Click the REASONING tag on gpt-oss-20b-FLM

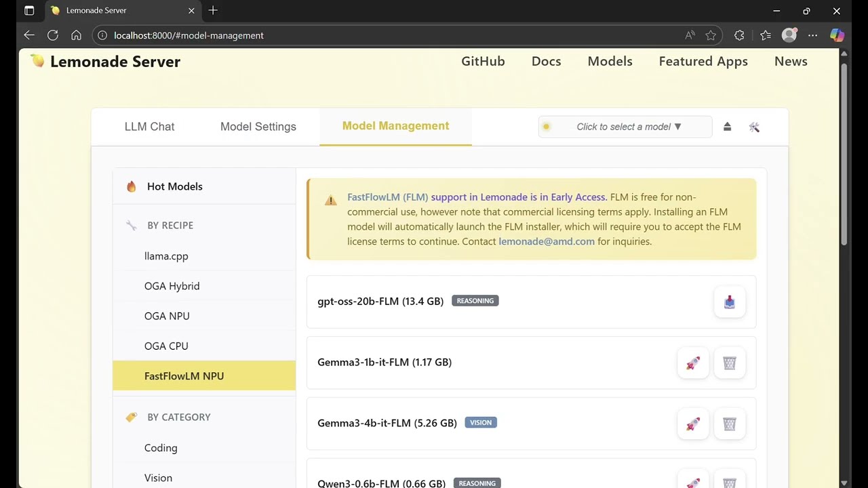coord(475,300)
